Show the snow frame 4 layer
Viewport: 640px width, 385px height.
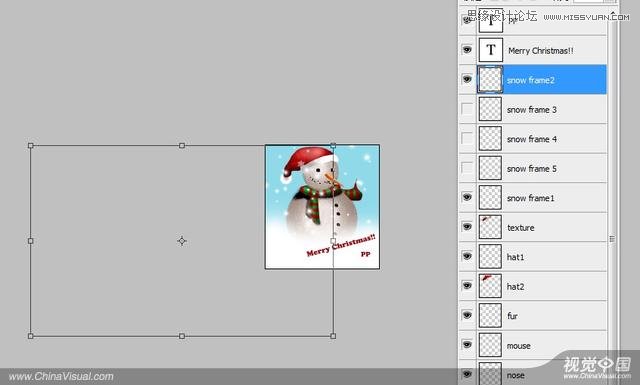coord(467,138)
